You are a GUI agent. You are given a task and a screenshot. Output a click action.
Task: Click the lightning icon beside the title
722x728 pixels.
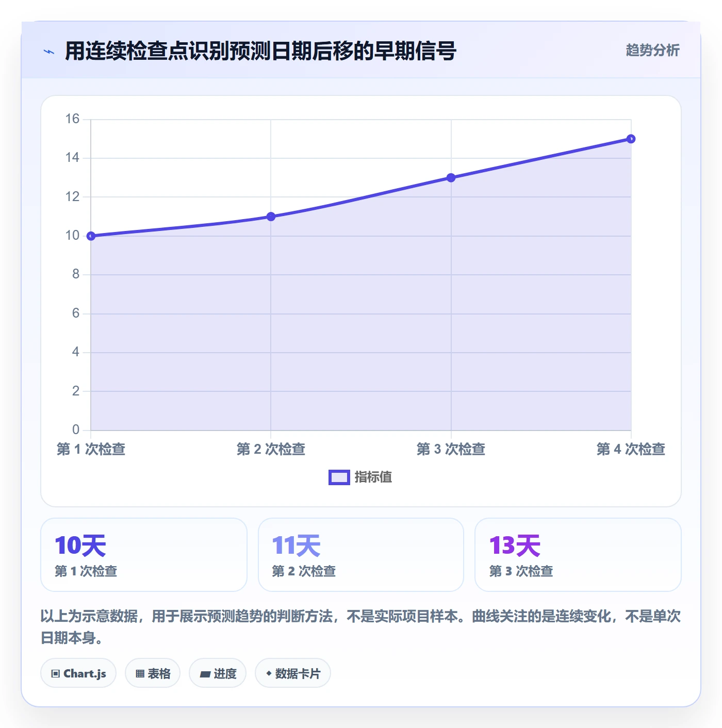(50, 52)
